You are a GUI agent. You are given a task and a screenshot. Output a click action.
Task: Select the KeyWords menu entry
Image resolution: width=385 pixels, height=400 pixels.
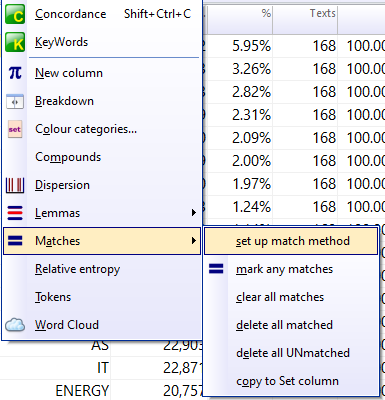tap(102, 42)
